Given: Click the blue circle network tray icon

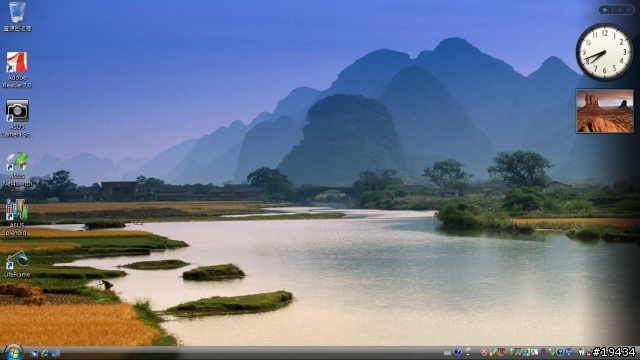Looking at the screenshot, I should [x=569, y=352].
